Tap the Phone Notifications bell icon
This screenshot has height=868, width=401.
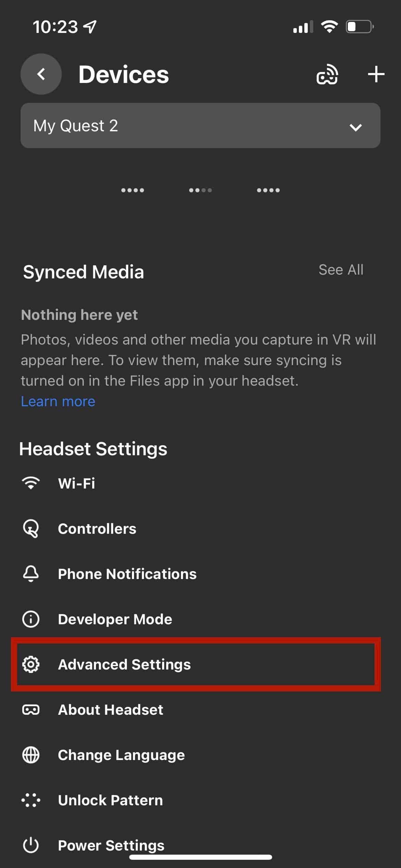coord(31,574)
